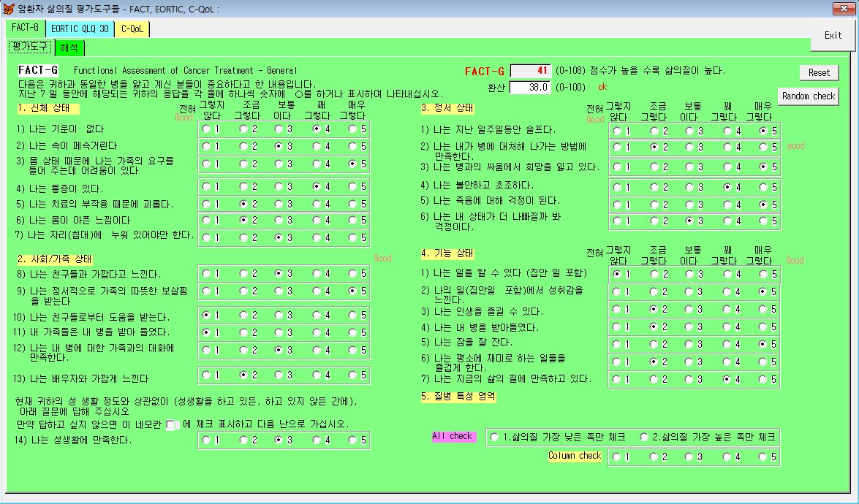The height and width of the screenshot is (504, 859).
Task: Switch to the EORTIC QLQ 30 tab
Action: click(80, 28)
